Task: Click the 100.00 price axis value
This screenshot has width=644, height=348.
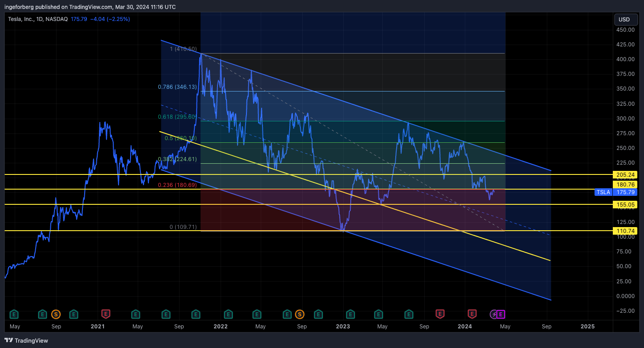Action: (x=625, y=237)
